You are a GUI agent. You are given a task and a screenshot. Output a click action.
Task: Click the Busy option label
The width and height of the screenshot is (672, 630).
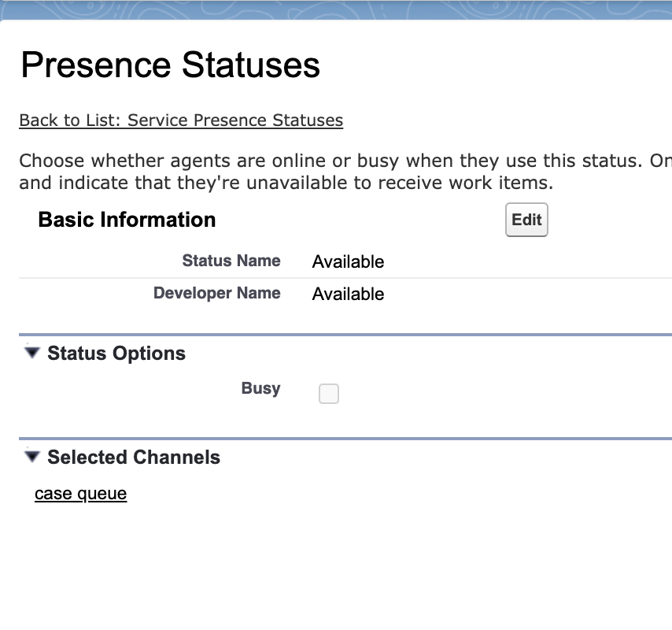pos(260,388)
